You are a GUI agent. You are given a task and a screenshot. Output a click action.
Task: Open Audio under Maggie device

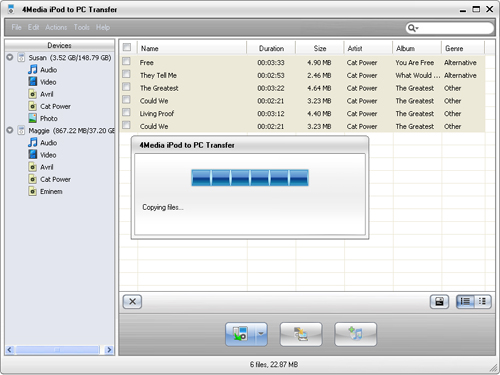pos(43,143)
